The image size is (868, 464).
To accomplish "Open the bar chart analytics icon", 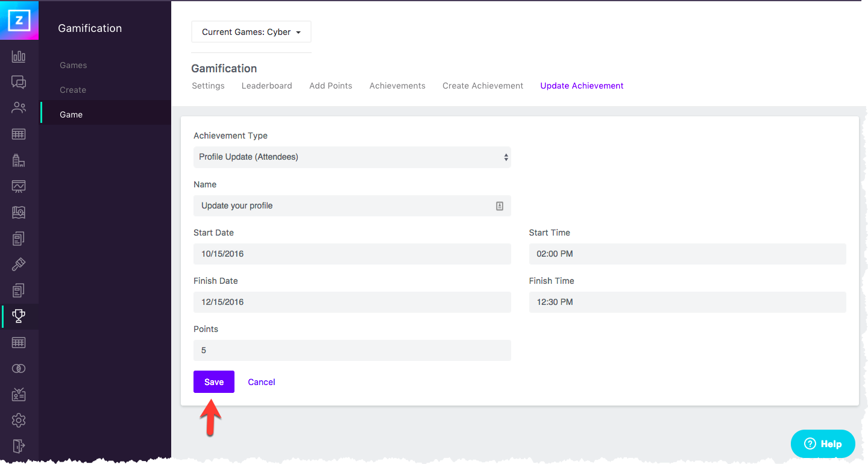I will click(x=19, y=57).
